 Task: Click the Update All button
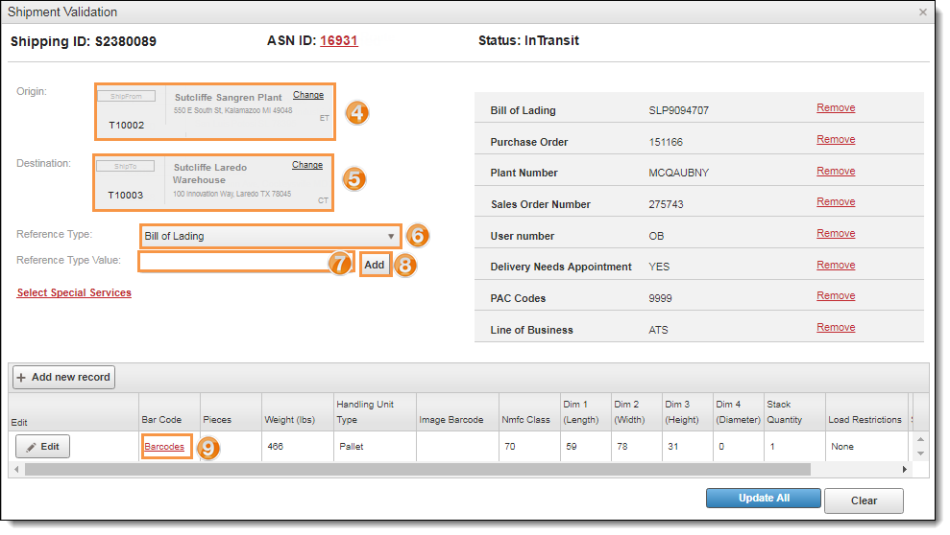(763, 498)
